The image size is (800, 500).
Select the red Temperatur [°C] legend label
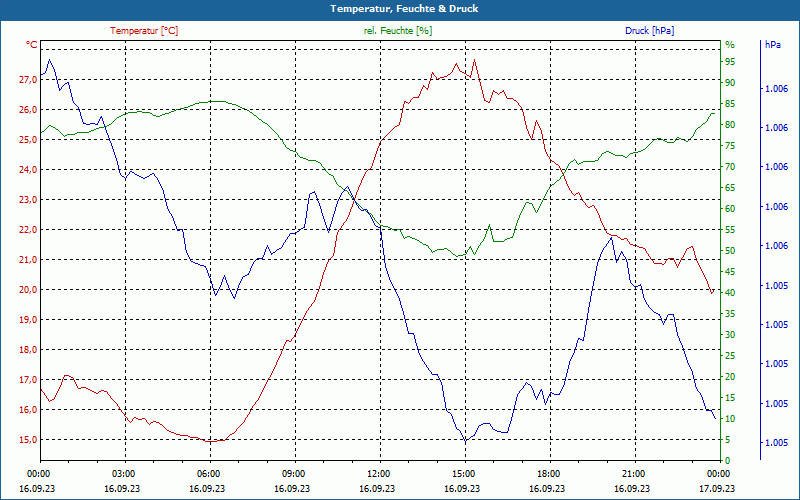tap(144, 31)
